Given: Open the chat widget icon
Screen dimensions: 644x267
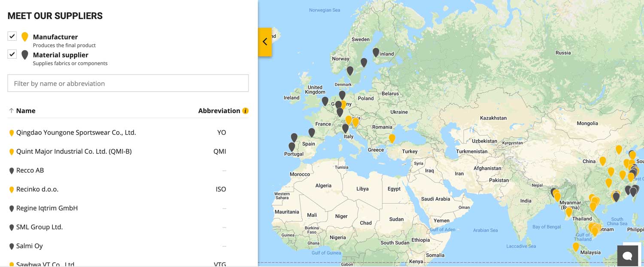Looking at the screenshot, I should [627, 256].
